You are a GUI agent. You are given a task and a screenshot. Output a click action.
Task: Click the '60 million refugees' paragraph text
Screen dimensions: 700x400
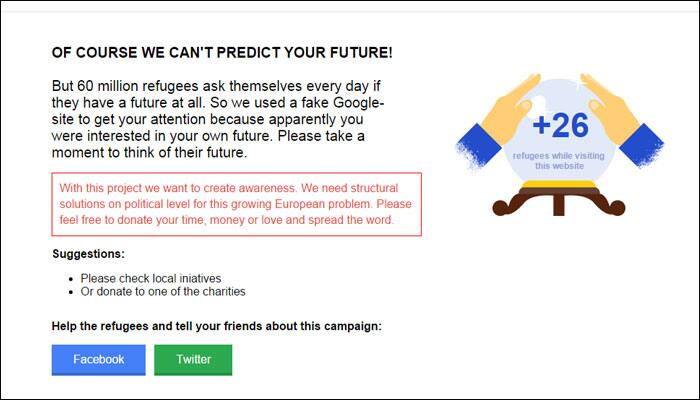coord(216,119)
